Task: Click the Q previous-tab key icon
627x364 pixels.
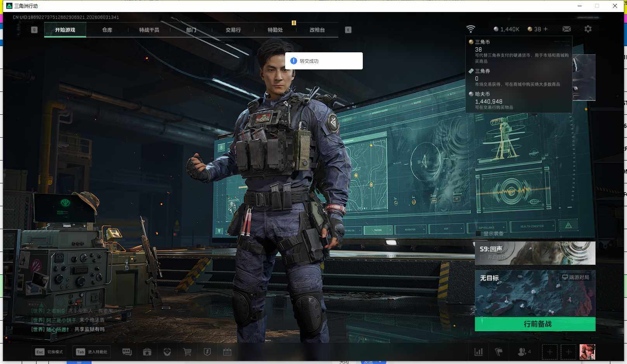Action: (34, 30)
